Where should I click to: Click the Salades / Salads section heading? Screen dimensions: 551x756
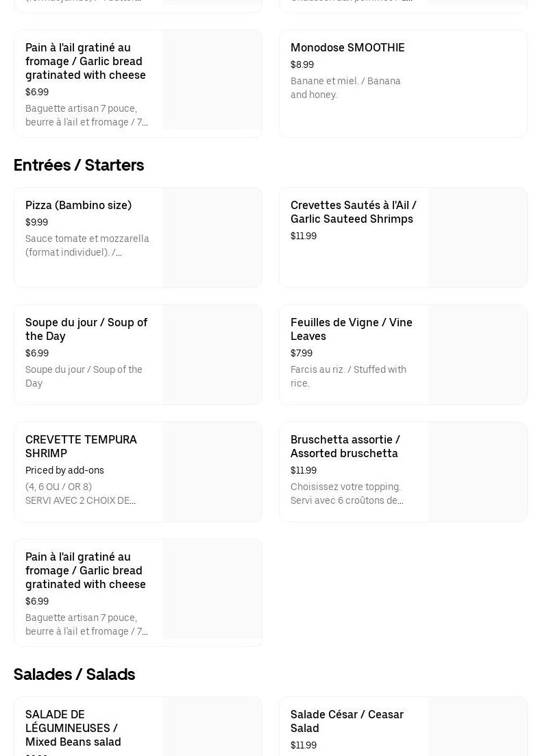tap(74, 674)
